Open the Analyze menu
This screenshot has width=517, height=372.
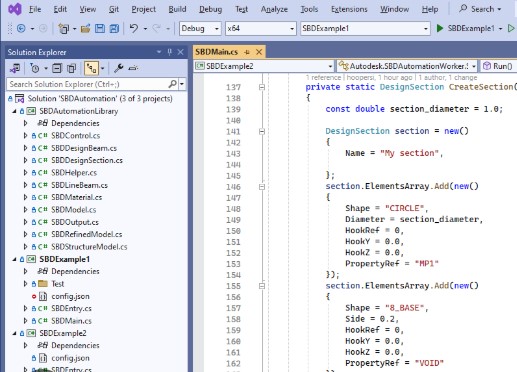274,9
